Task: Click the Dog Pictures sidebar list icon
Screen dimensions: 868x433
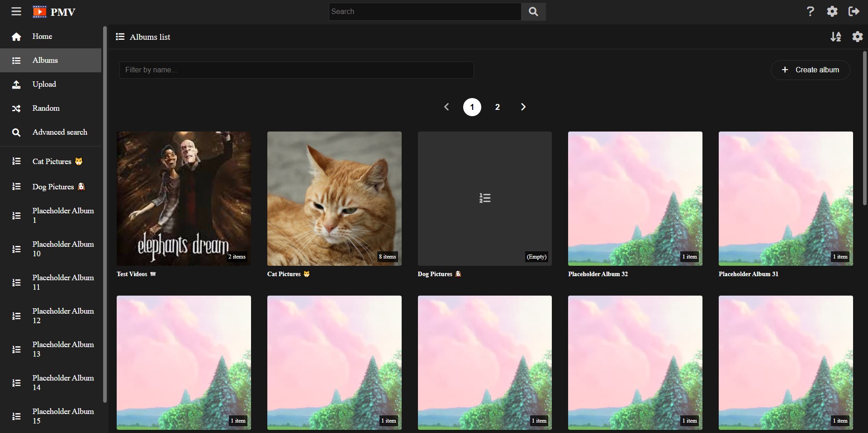Action: (16, 187)
